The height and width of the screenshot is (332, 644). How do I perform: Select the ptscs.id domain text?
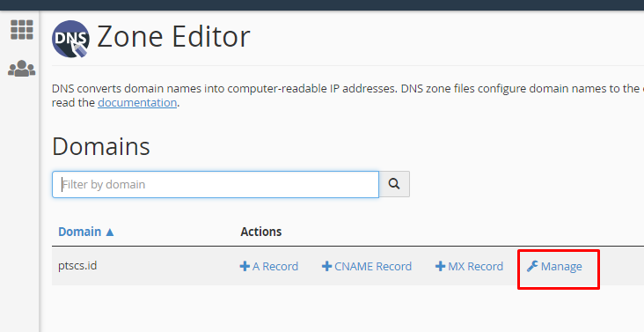(77, 265)
